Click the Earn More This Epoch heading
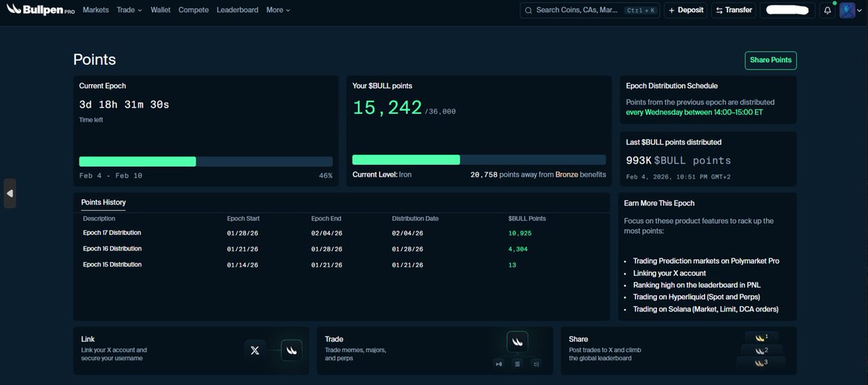Viewport: 868px width, 385px height. [659, 203]
